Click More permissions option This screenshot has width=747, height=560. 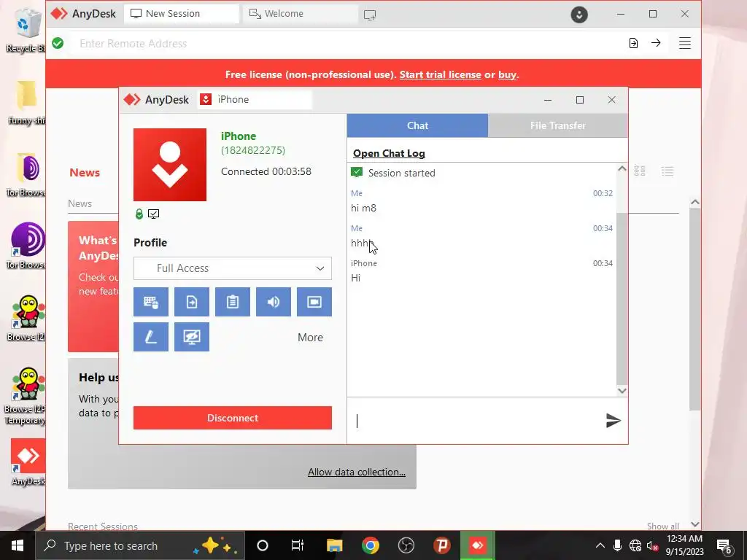pyautogui.click(x=310, y=337)
